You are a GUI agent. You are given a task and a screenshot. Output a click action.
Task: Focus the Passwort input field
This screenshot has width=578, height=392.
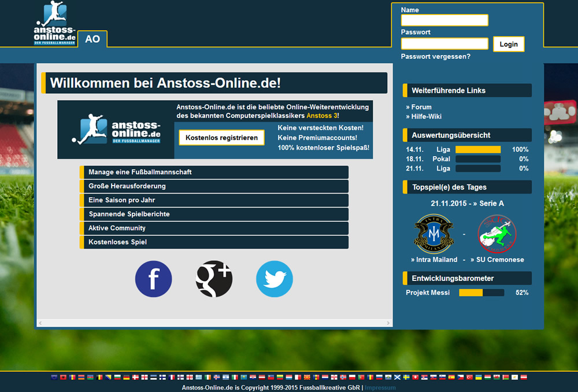coord(444,43)
